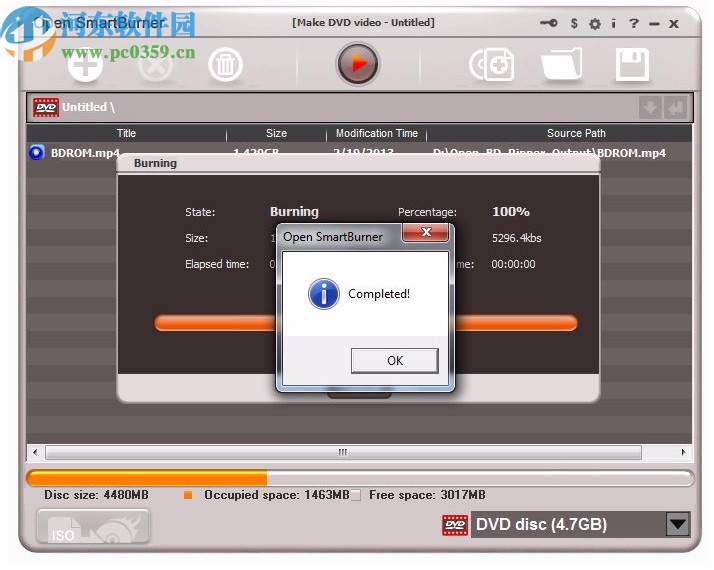Click the DVD icon beside disc type selector
Screen dimensions: 714x570
pos(455,525)
